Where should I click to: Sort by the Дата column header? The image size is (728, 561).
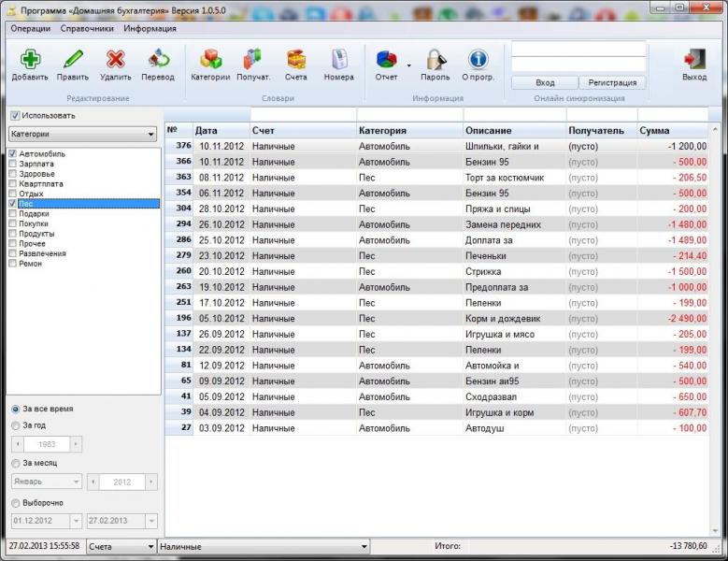pos(221,131)
